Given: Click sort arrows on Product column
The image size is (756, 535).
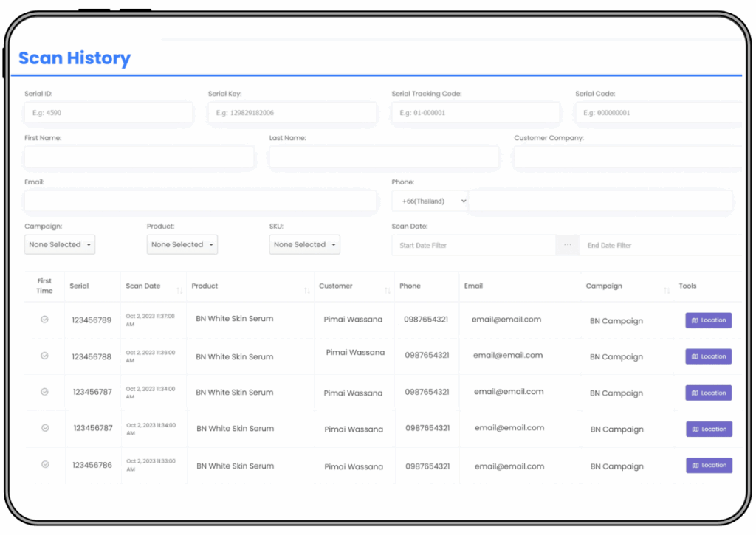Looking at the screenshot, I should point(307,291).
